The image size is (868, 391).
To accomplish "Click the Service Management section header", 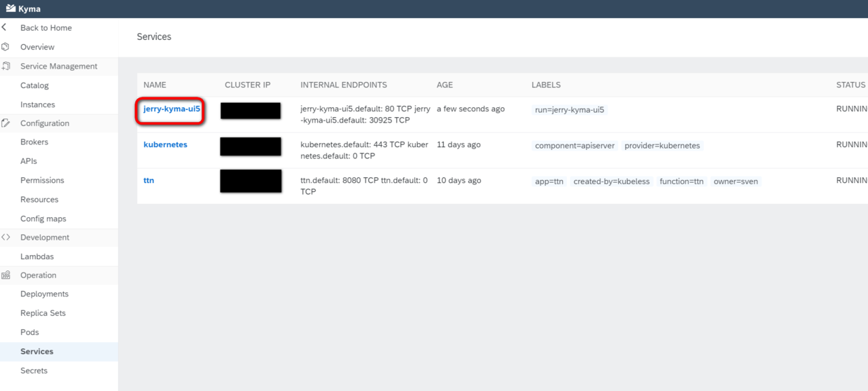I will click(x=59, y=67).
